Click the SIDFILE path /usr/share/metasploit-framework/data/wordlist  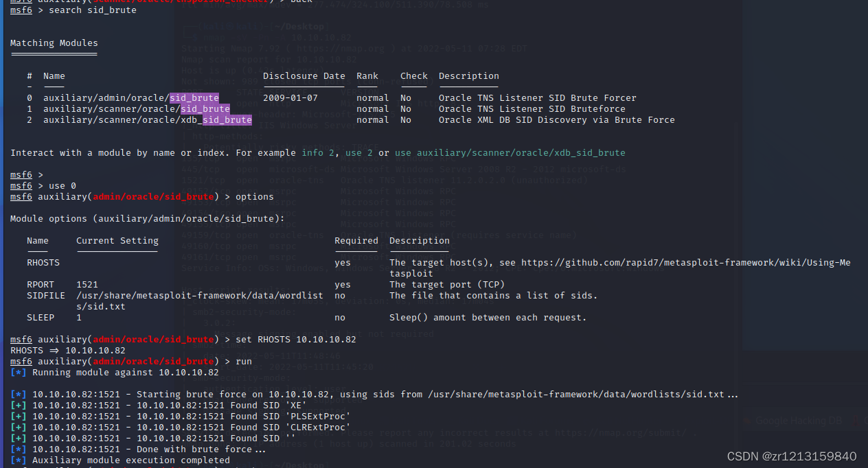coord(200,296)
